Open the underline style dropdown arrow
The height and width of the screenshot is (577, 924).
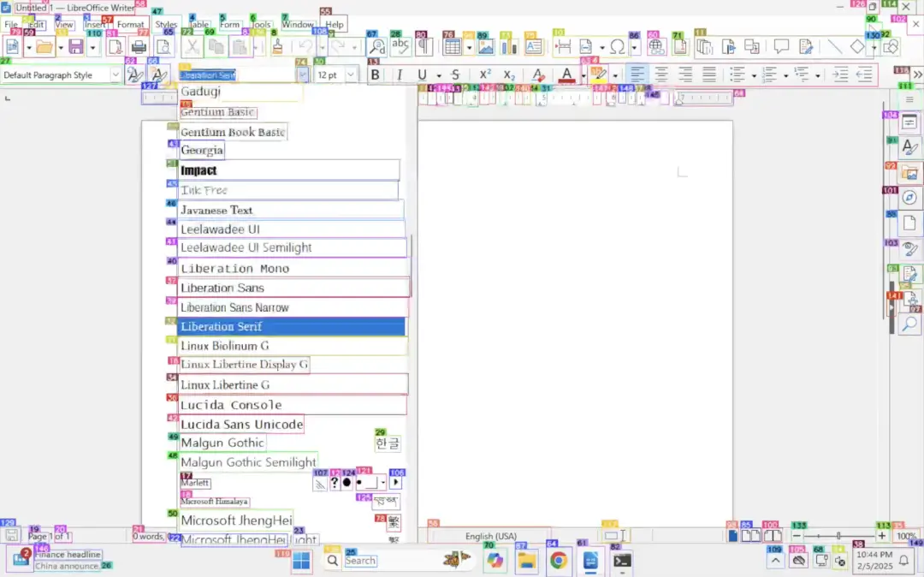[438, 75]
